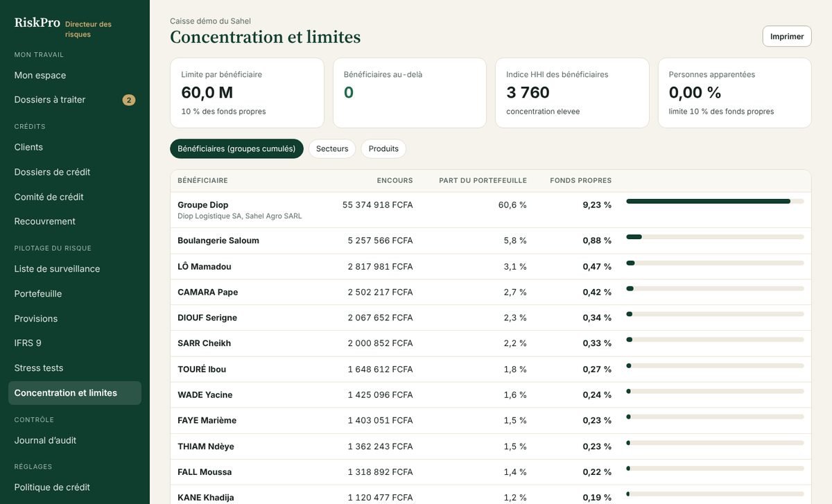Click the Dossiers à traiter badge 2
This screenshot has height=504, width=832.
[x=129, y=100]
